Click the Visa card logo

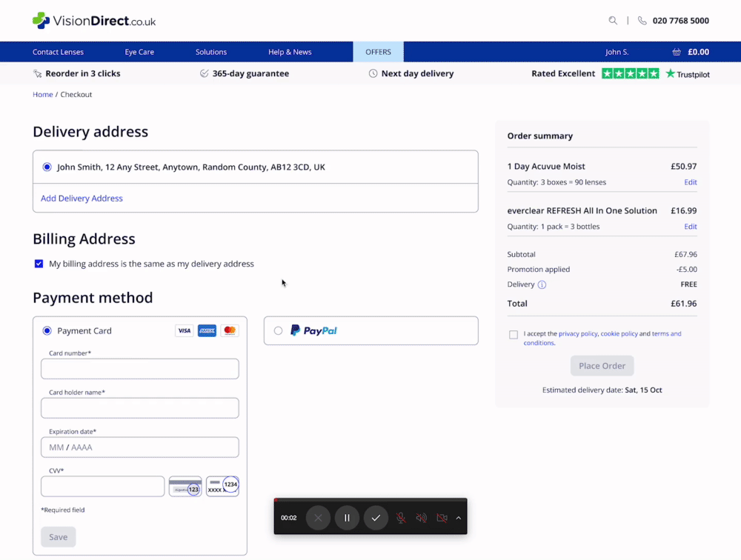(185, 331)
